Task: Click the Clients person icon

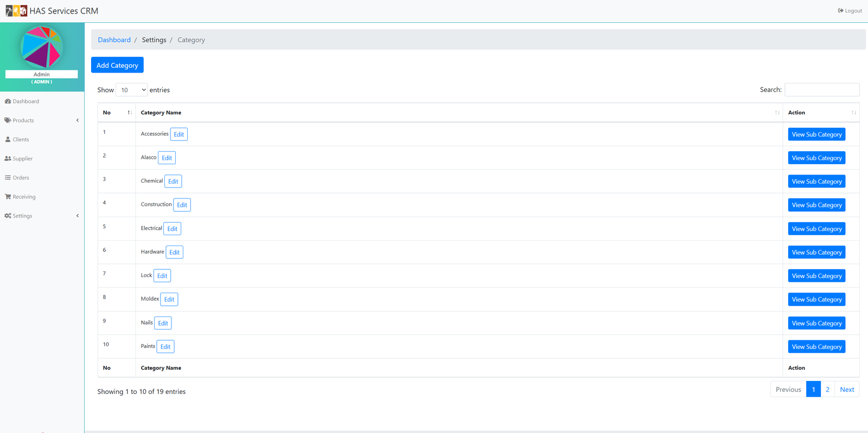Action: click(x=8, y=139)
